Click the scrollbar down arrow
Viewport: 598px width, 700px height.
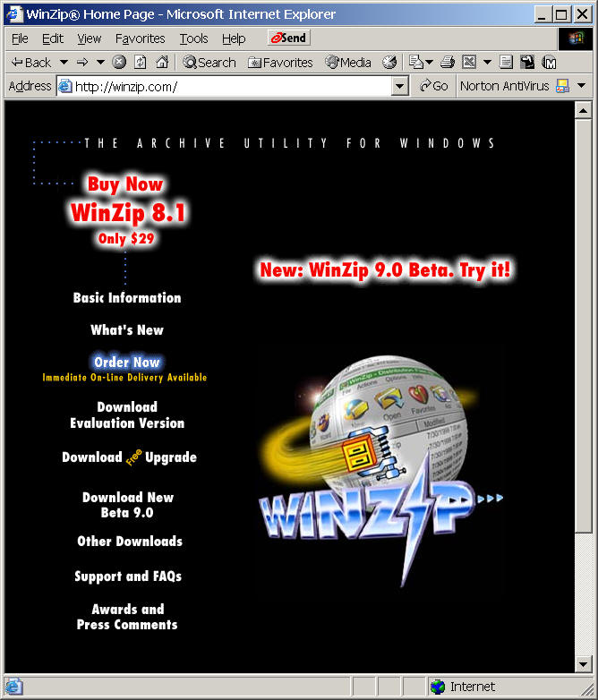[x=583, y=664]
